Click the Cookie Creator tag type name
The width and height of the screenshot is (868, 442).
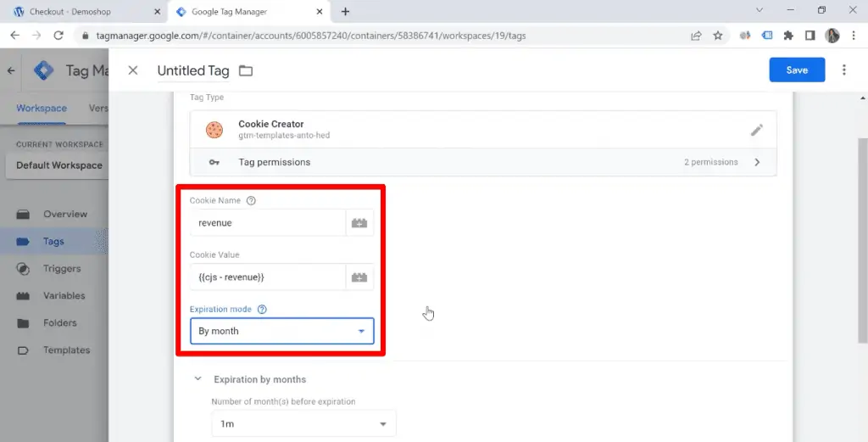[x=270, y=124]
